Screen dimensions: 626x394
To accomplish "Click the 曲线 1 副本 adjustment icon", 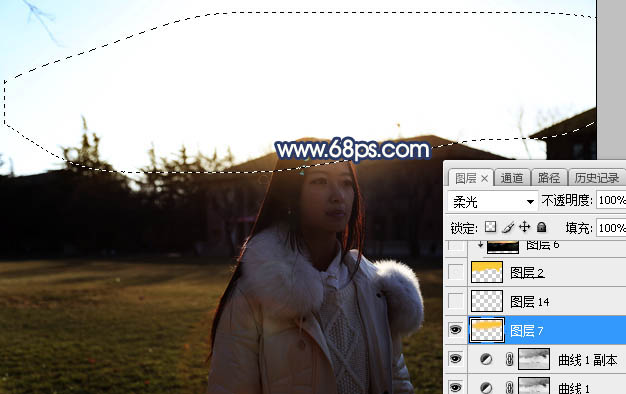I will pyautogui.click(x=486, y=359).
